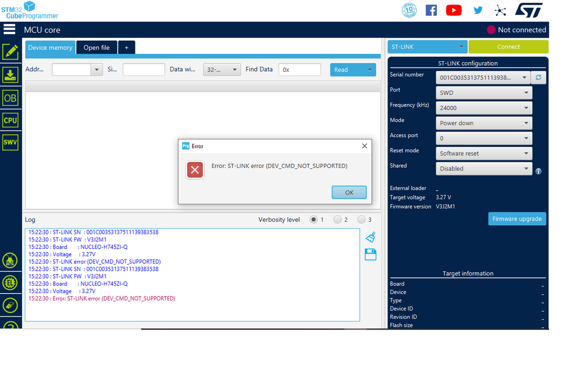Open the beta bug icon in sidebar
The width and height of the screenshot is (561, 392).
10,261
